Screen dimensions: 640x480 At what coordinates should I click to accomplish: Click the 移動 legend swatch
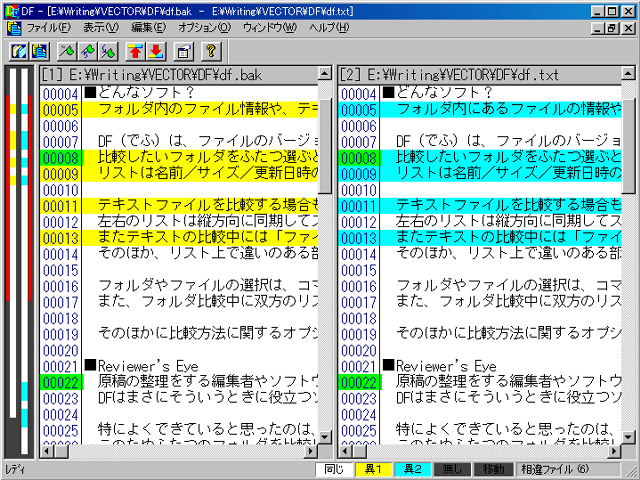[493, 469]
